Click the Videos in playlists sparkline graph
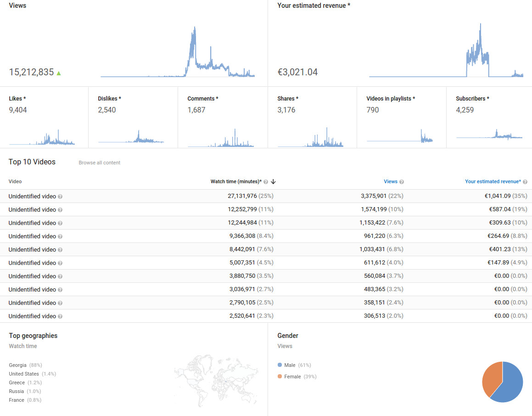This screenshot has height=416, width=532. pyautogui.click(x=400, y=136)
